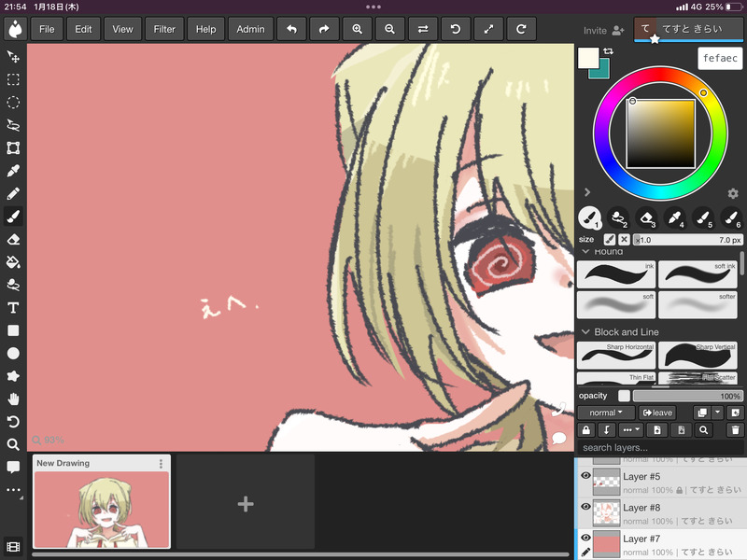The image size is (747, 560).
Task: Click the teal background color swatch
Action: 601,72
